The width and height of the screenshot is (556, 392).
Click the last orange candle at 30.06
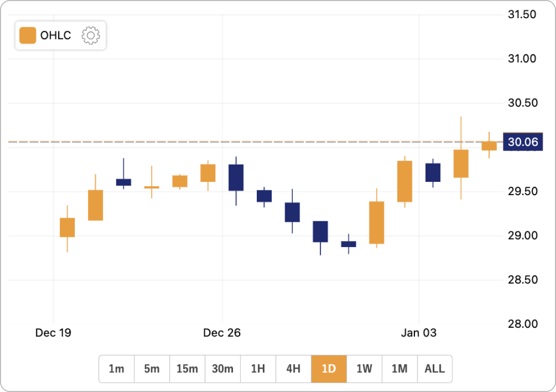click(x=489, y=145)
